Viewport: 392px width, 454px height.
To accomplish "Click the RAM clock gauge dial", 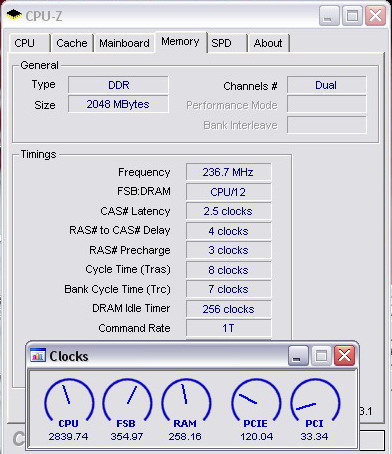I will tap(186, 399).
